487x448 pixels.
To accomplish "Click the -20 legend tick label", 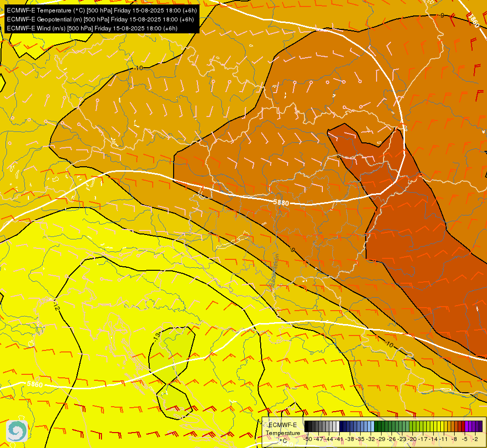I will (413, 439).
